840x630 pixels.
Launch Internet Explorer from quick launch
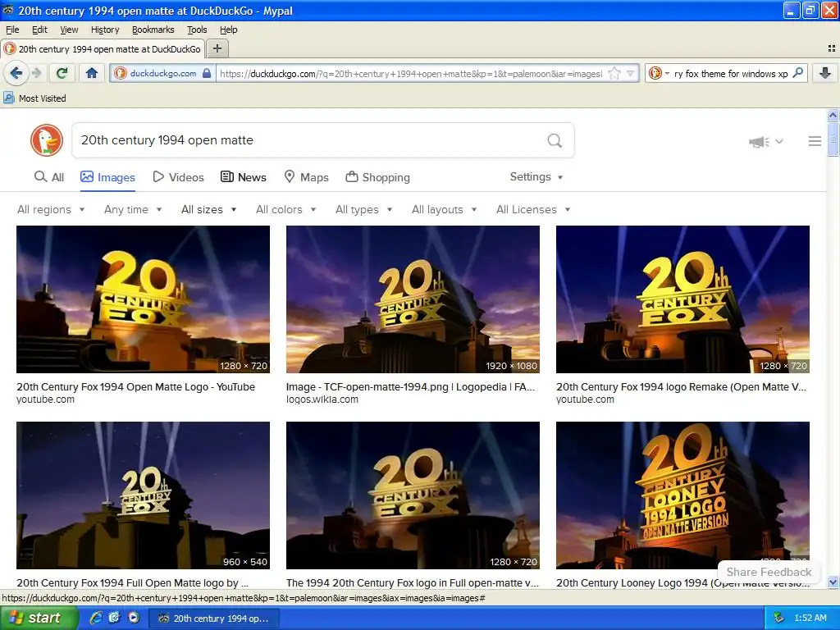pyautogui.click(x=96, y=618)
